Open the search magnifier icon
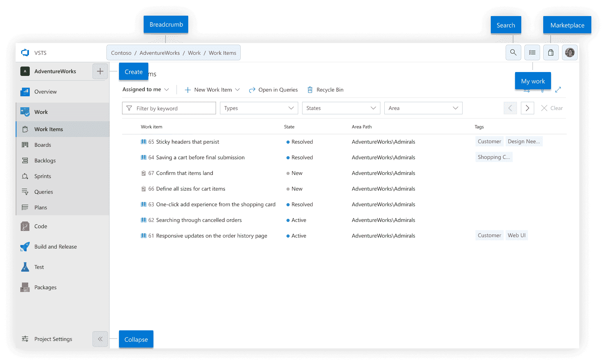Screen dimensions: 607x364 513,52
